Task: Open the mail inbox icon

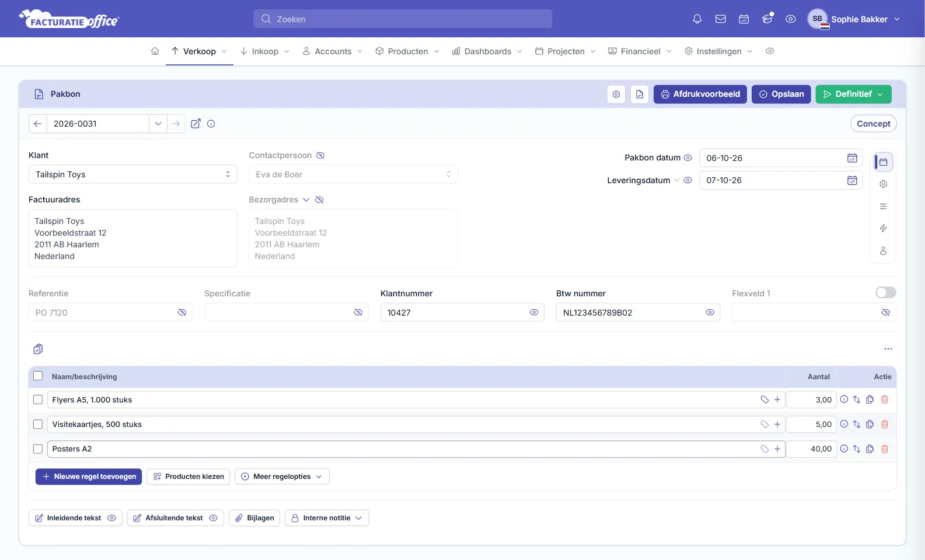Action: point(721,19)
